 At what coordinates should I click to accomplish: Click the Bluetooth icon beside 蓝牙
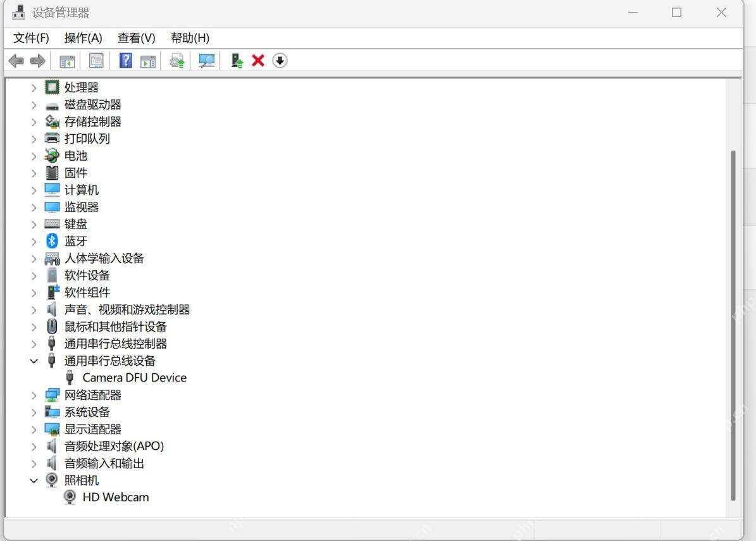coord(52,241)
